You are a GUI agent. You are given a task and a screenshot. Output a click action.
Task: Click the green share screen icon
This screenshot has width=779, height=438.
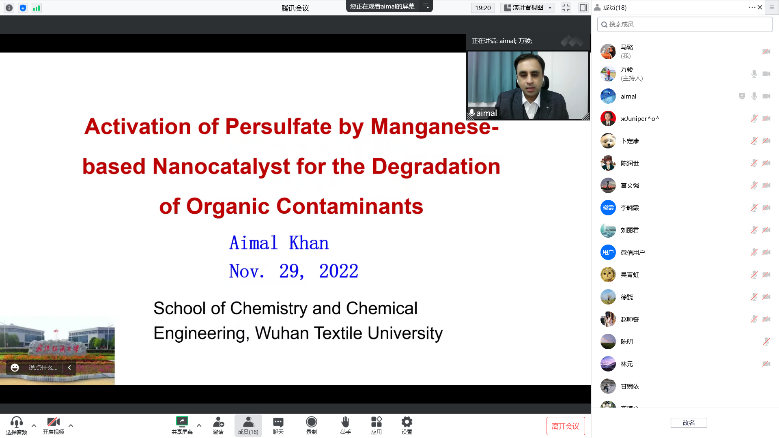182,422
